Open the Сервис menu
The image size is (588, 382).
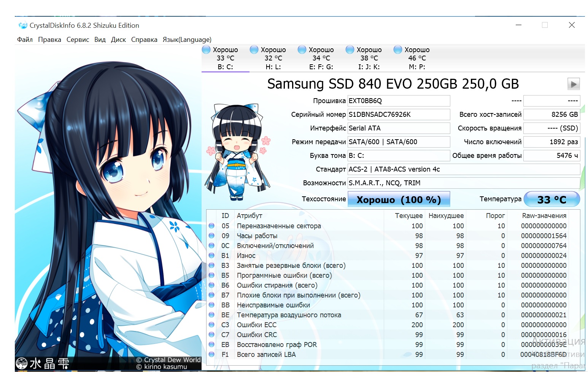pyautogui.click(x=78, y=40)
